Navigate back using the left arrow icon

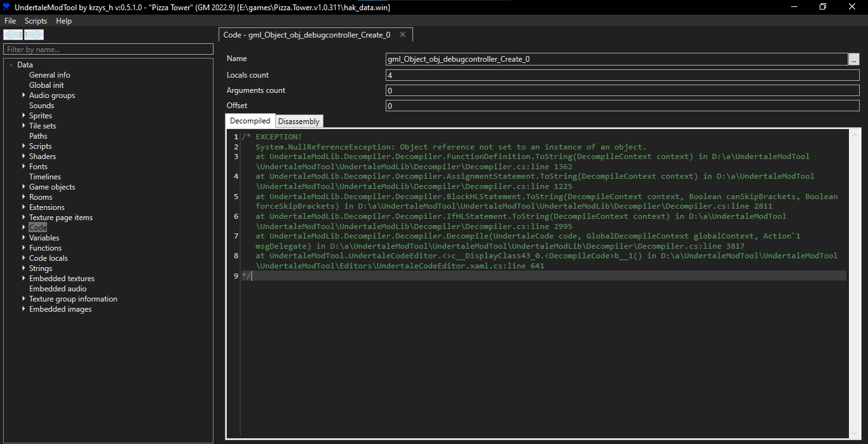click(x=13, y=34)
